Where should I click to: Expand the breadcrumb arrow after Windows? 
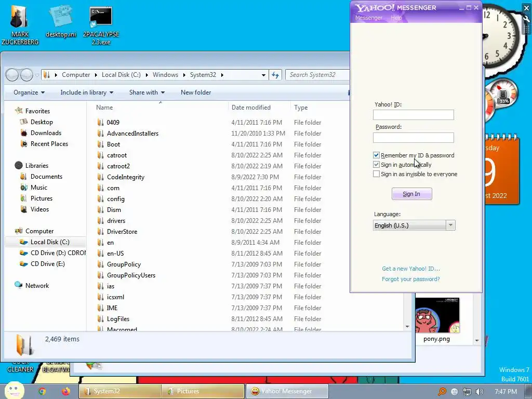[x=184, y=75]
